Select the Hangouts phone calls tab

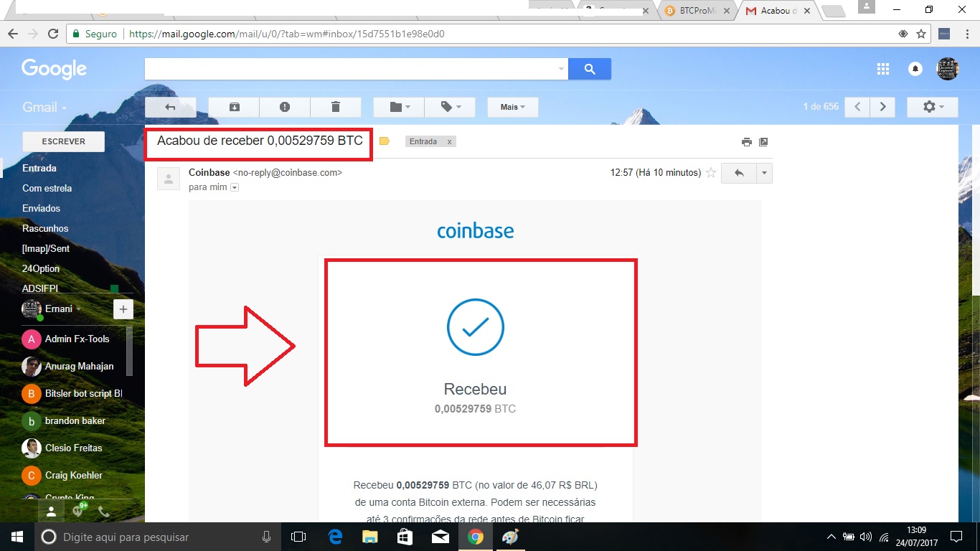pos(104,512)
